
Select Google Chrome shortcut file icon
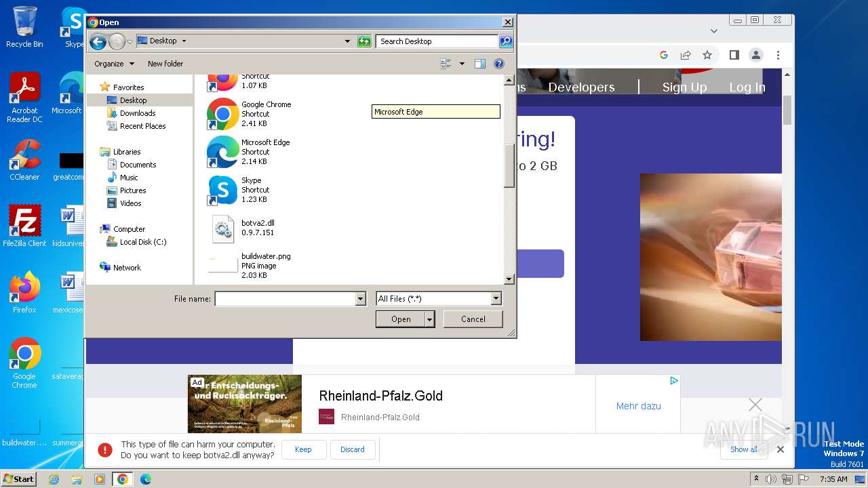tap(222, 114)
